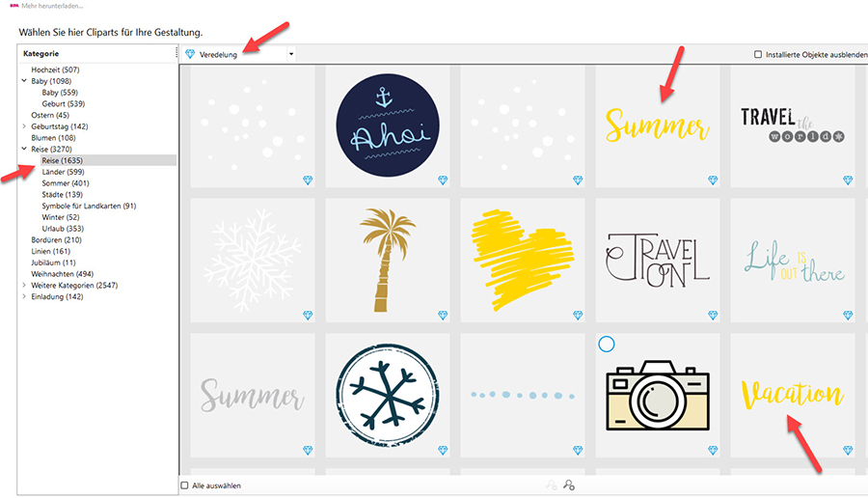868x498 pixels.
Task: Choose the Hochzeit (507) category
Action: click(55, 69)
